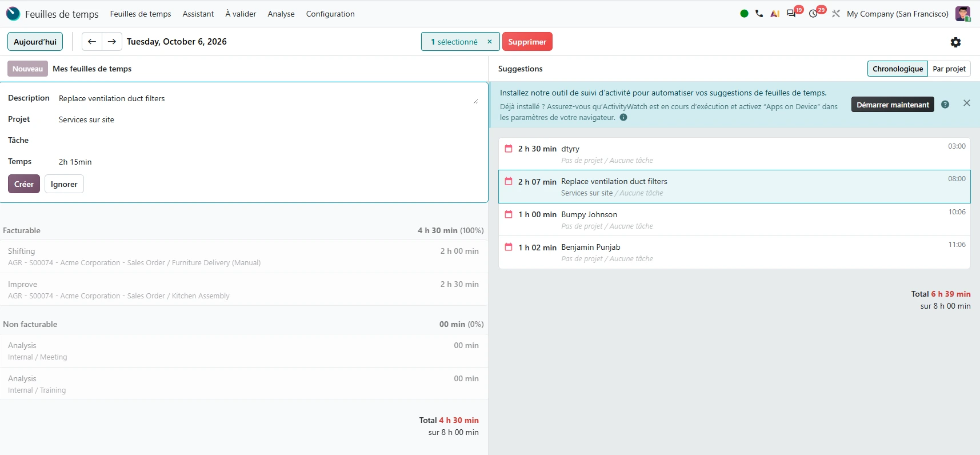Open the Odoo home apps icon
The height and width of the screenshot is (455, 980).
tap(13, 14)
